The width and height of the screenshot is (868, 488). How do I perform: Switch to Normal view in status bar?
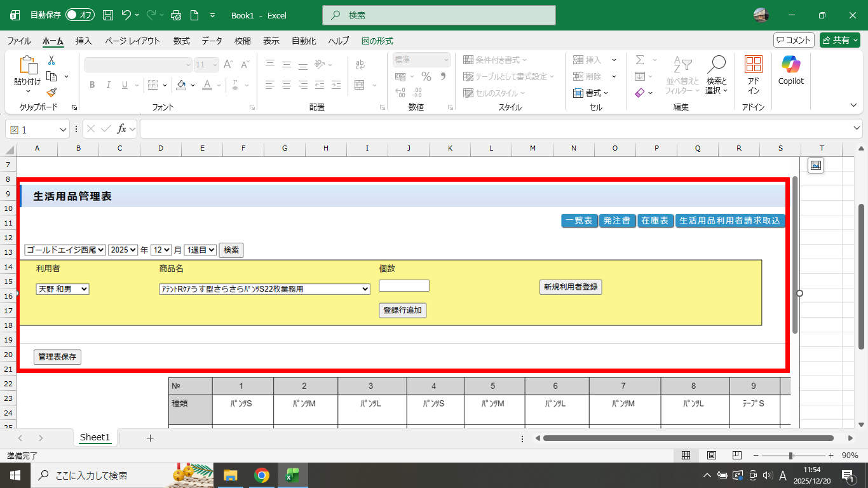686,456
